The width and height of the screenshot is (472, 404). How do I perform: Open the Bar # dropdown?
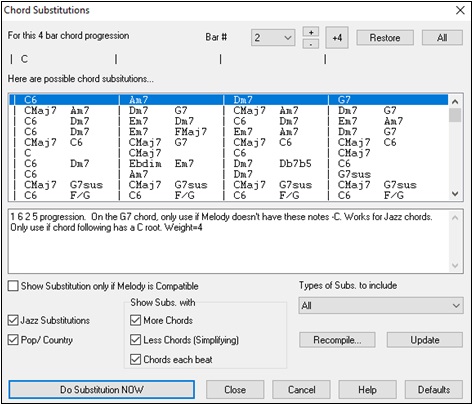coord(273,38)
